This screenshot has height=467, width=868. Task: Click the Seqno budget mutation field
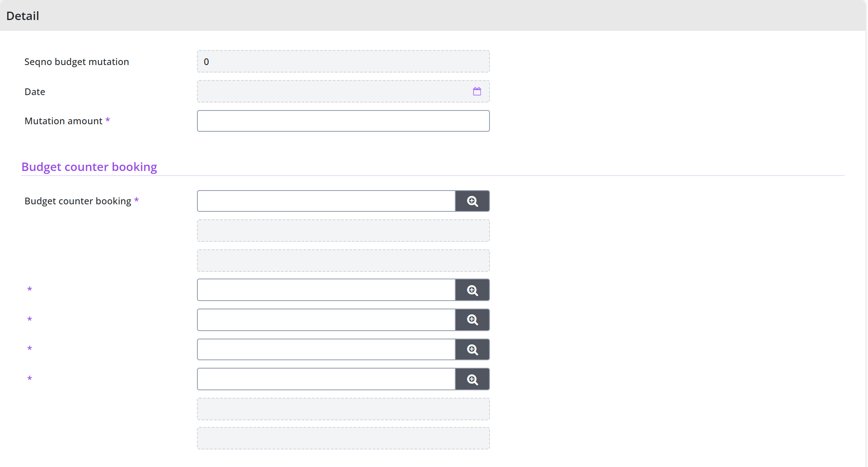point(343,61)
